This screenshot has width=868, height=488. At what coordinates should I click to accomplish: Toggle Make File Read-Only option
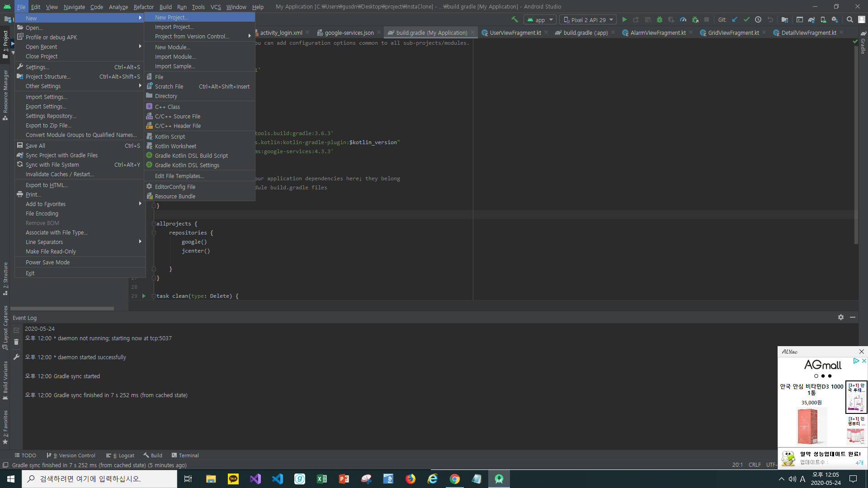click(x=51, y=251)
